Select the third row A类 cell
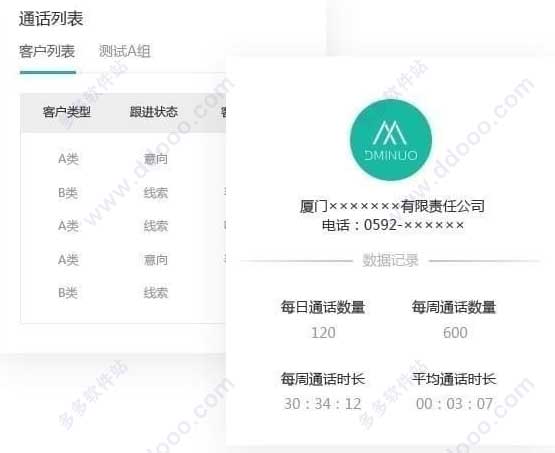Screen dimensions: 555x453 (68, 226)
